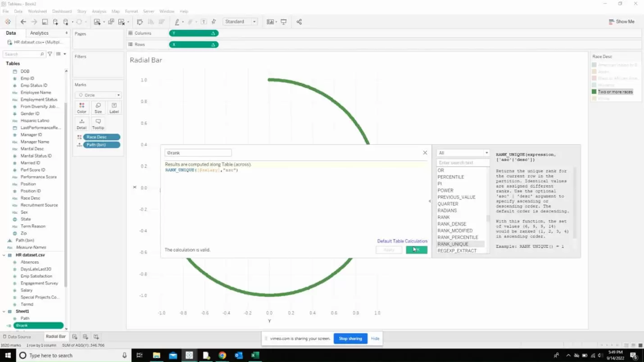Open Excel from the Windows taskbar
The height and width of the screenshot is (362, 644).
tap(255, 355)
